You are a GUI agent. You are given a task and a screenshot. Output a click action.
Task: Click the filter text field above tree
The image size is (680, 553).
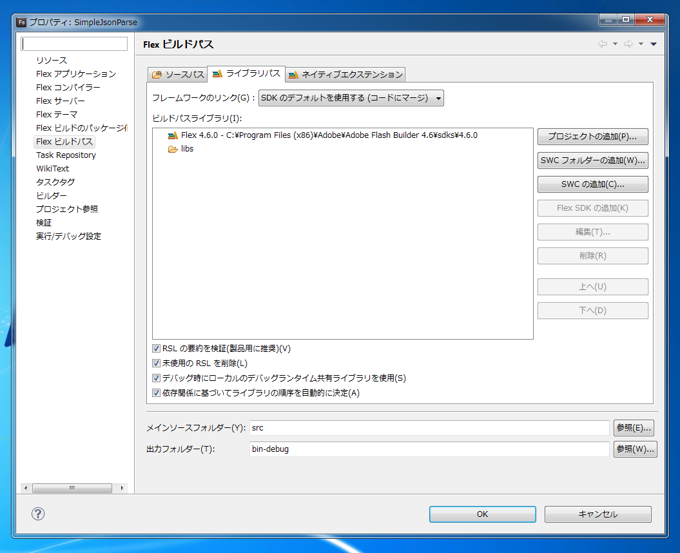(x=74, y=44)
